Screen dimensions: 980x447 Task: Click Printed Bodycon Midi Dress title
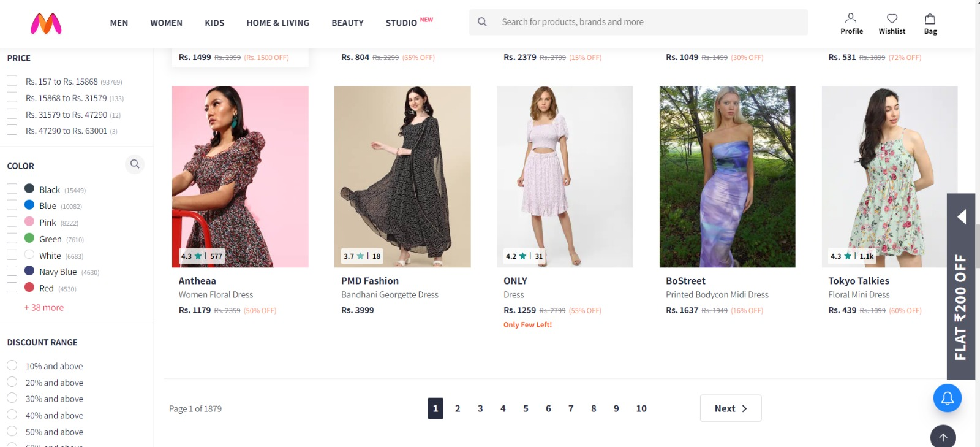click(717, 295)
